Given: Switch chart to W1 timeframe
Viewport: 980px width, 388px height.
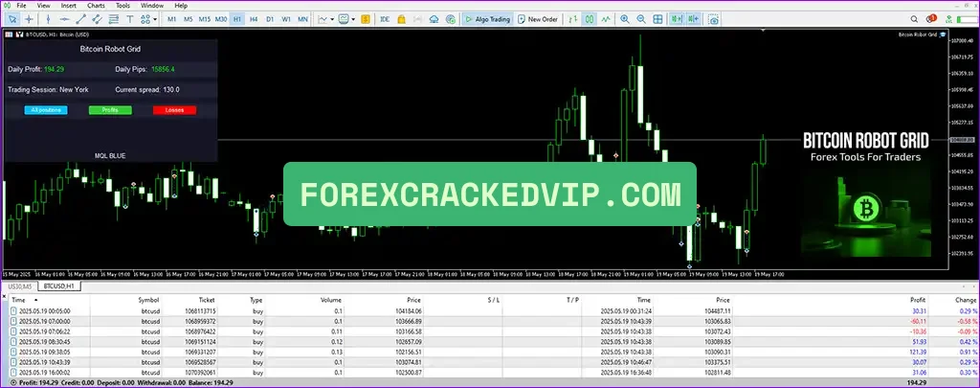Looking at the screenshot, I should pos(286,19).
